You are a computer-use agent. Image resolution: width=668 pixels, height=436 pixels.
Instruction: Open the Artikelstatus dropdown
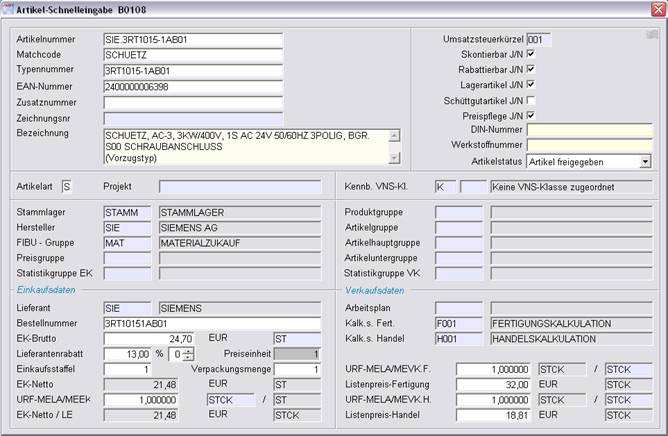[645, 161]
